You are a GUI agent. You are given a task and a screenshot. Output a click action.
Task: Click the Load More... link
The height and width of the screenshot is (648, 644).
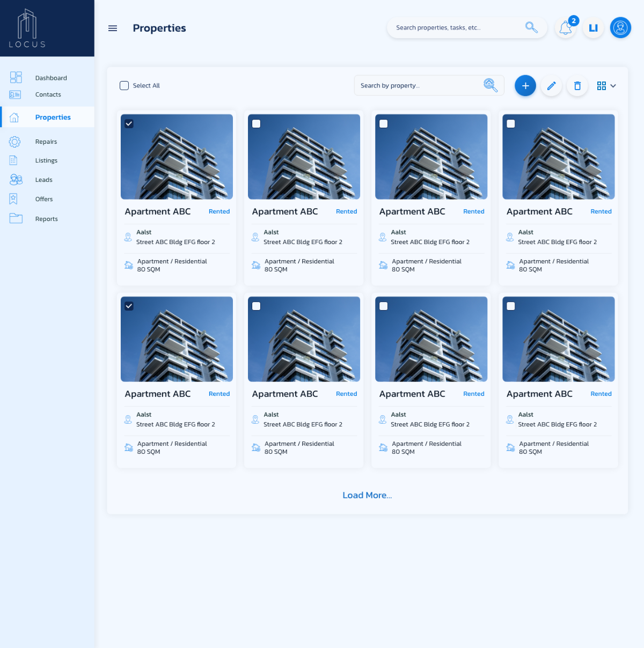[367, 495]
